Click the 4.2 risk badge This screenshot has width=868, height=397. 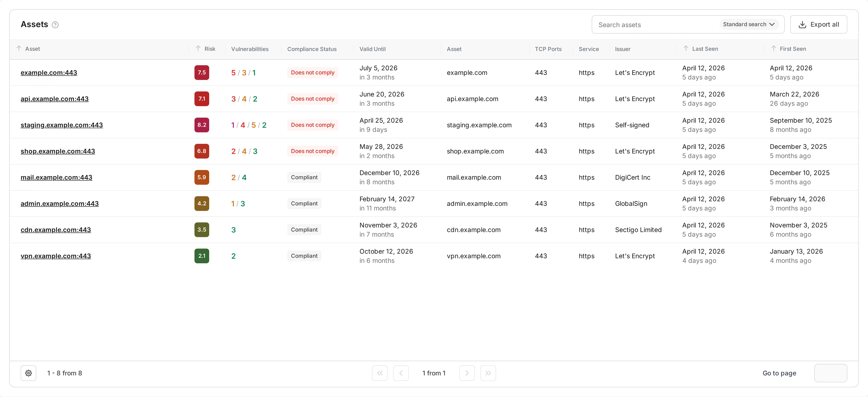(x=202, y=204)
